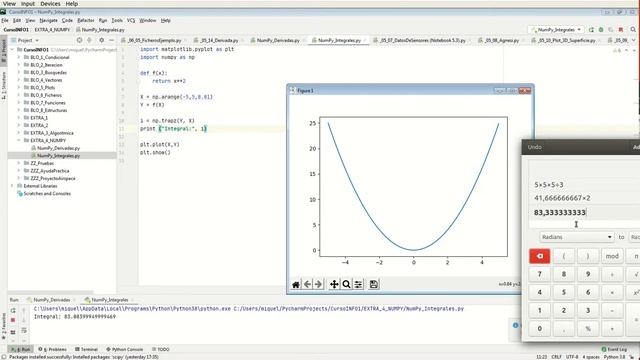
Task: Click the CRLF line separator status entry
Action: coord(556,357)
